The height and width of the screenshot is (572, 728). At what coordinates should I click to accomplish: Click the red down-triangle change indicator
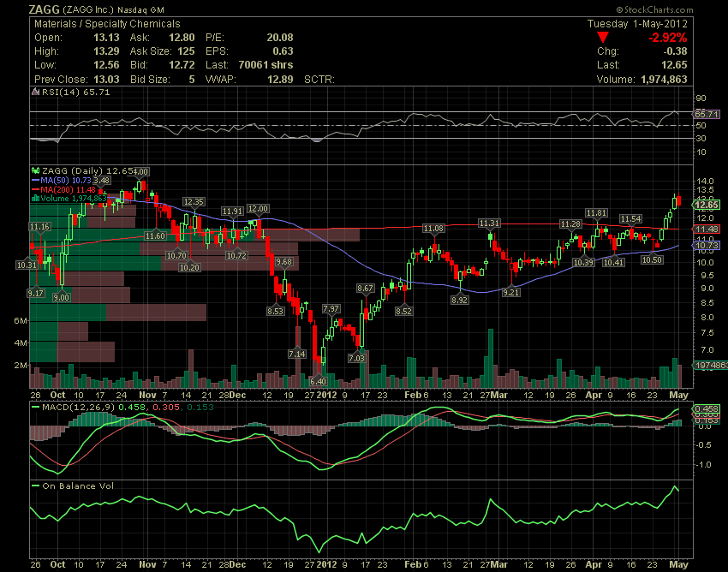point(603,38)
